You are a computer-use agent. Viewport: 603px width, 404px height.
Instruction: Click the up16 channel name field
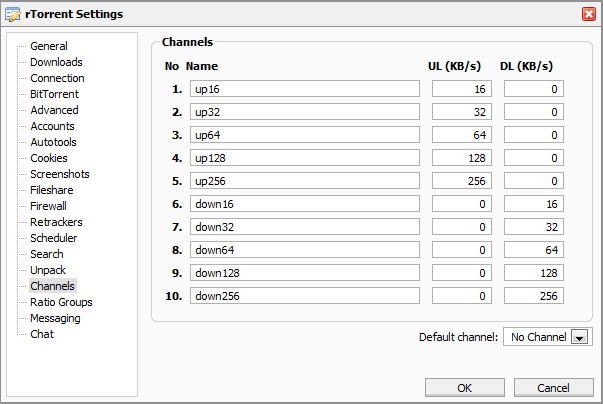[304, 89]
